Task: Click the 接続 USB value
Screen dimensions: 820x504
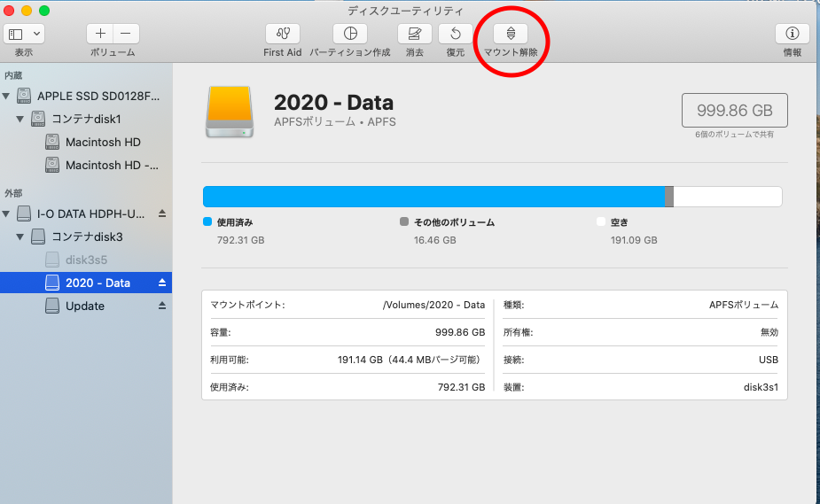Action: click(769, 360)
